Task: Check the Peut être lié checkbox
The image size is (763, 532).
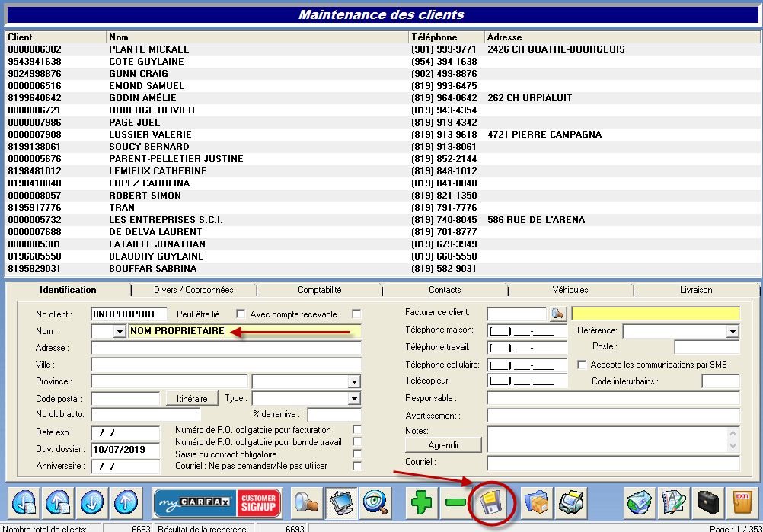Action: [x=241, y=314]
